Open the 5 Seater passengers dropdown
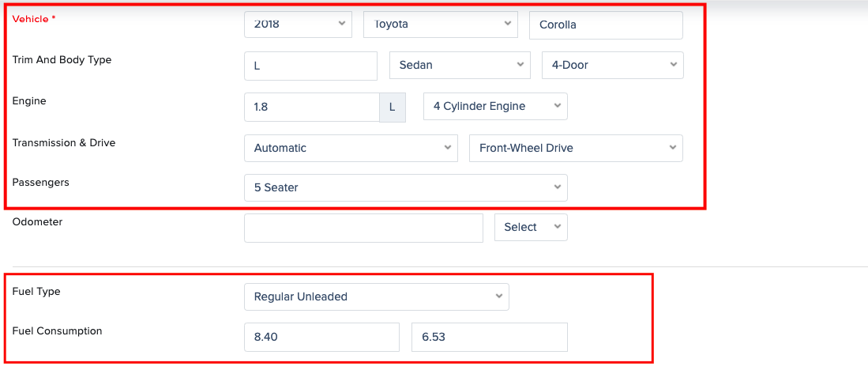 [x=406, y=187]
